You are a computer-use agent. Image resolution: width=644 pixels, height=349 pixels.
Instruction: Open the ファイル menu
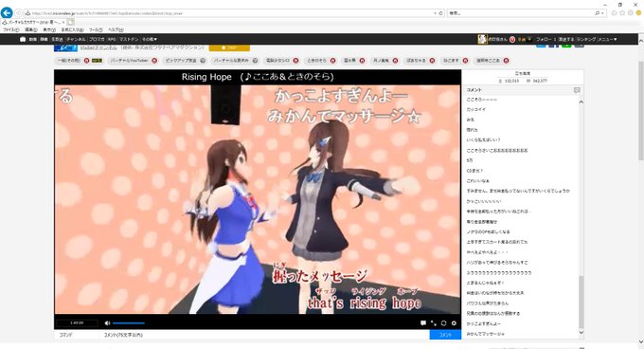[x=10, y=30]
